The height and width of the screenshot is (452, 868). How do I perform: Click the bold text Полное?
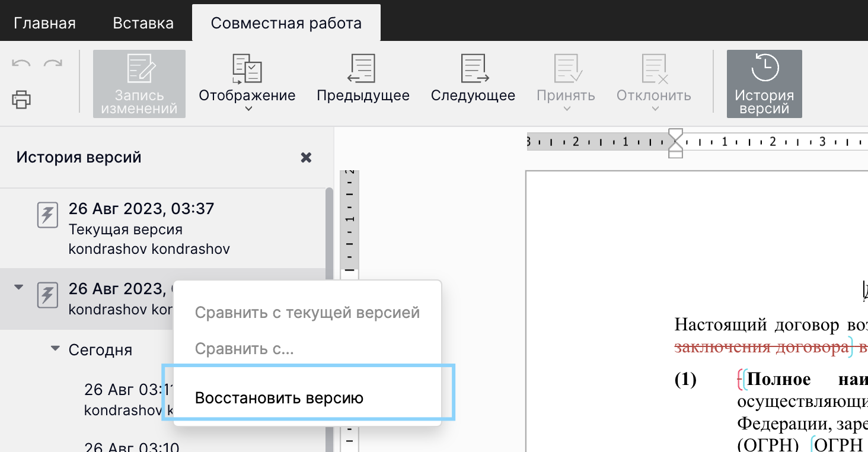point(779,380)
